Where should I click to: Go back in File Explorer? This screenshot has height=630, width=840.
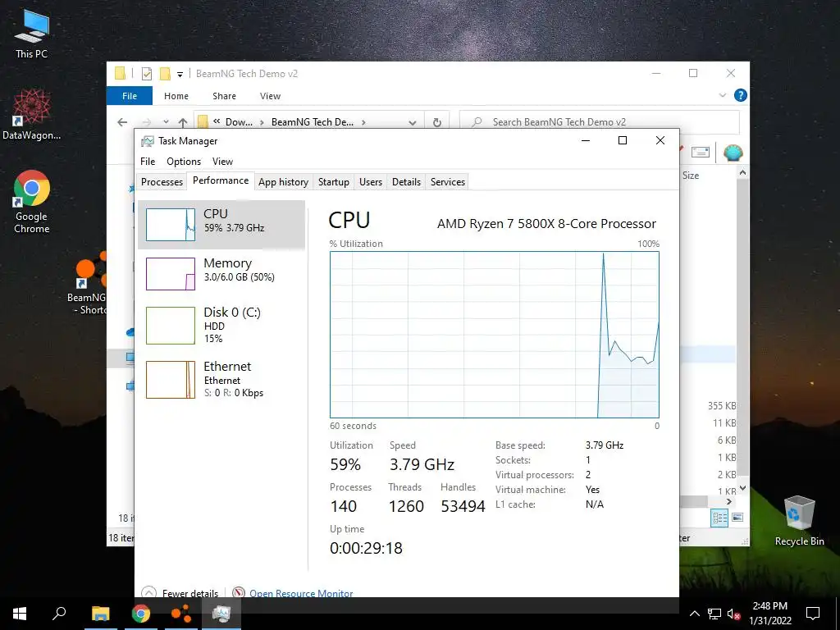(122, 122)
